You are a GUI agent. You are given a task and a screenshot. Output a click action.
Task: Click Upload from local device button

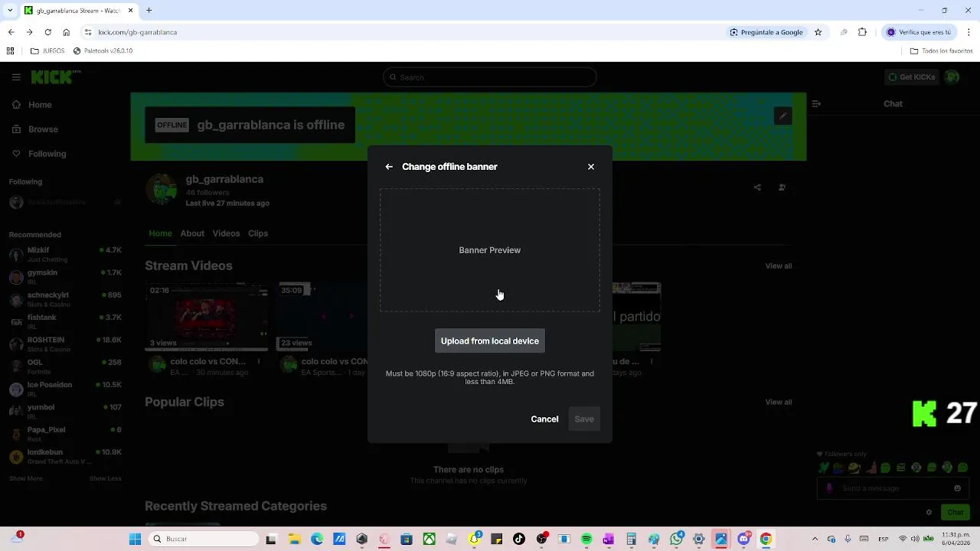click(x=490, y=341)
